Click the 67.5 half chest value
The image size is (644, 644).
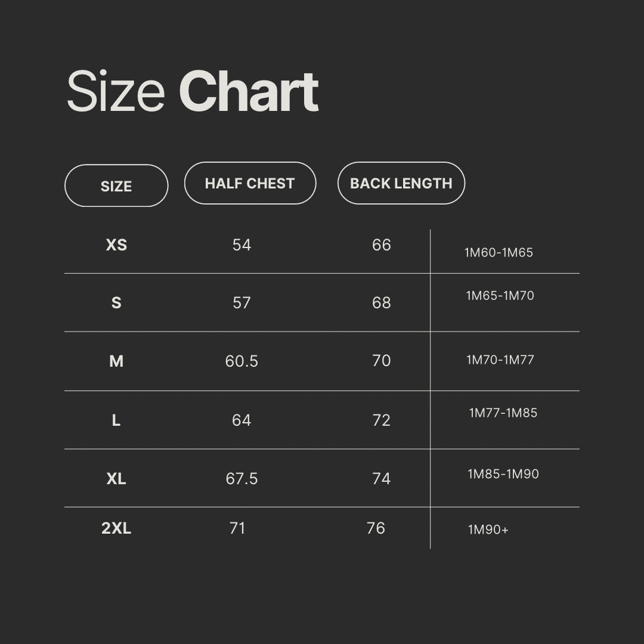[x=241, y=479]
